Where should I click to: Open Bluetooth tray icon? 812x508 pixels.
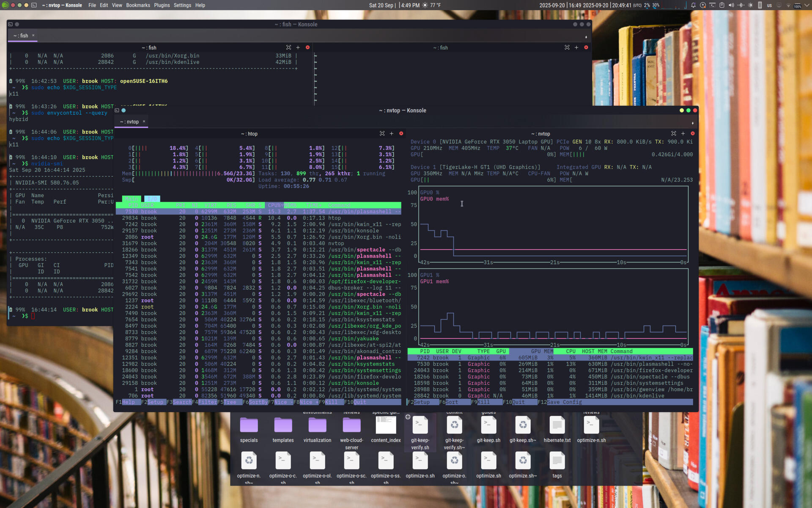741,5
